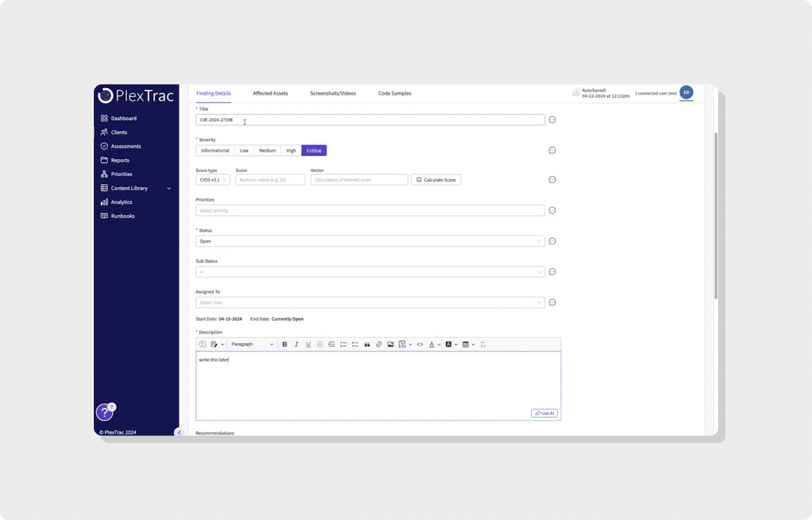Open comment bubble next to Severity
Screen dimensions: 812x520
(x=553, y=150)
